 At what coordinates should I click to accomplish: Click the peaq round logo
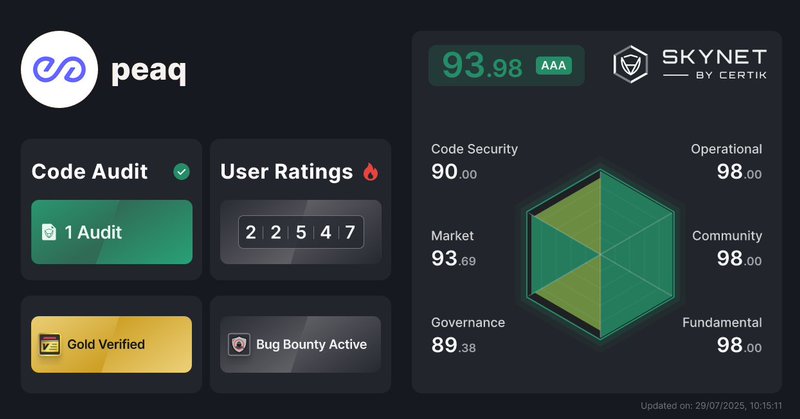click(x=59, y=69)
